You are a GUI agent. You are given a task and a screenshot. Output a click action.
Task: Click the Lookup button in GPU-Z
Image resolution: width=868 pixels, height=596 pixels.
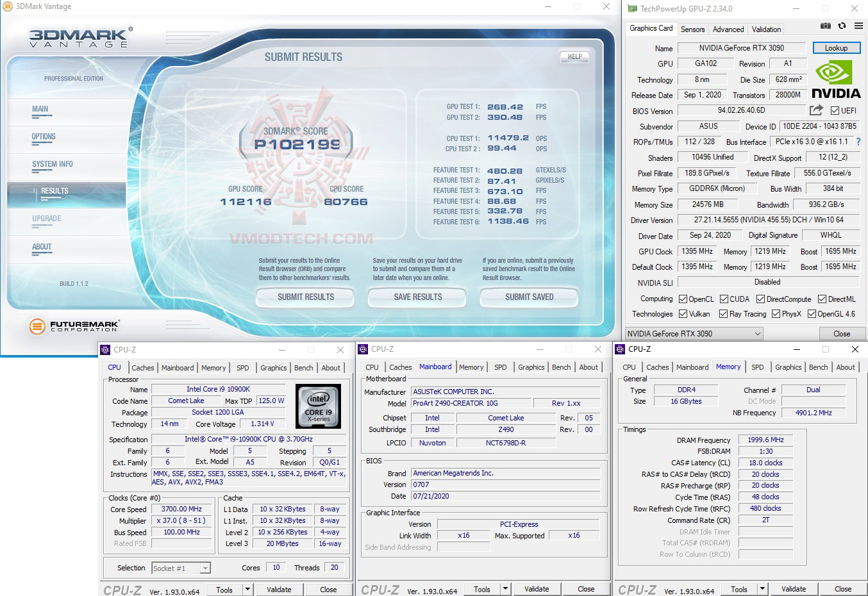(x=837, y=48)
